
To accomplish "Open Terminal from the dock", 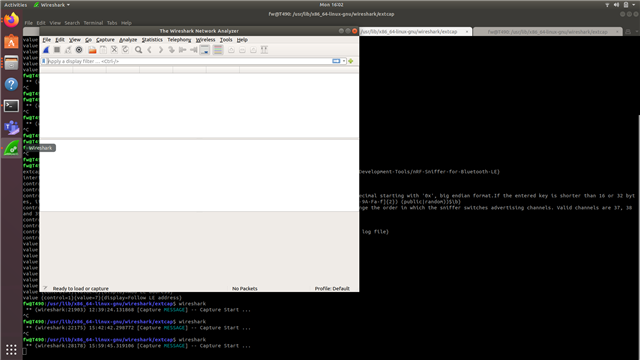I will tap(11, 106).
